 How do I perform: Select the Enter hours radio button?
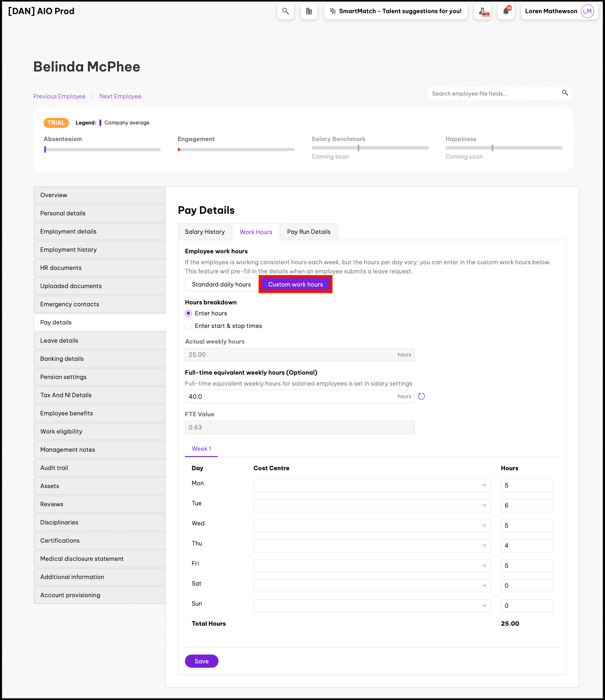188,313
